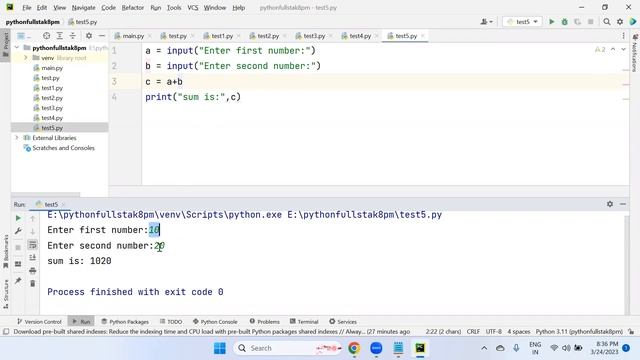The image size is (640, 360).
Task: Open the File menu
Action: pos(27,8)
